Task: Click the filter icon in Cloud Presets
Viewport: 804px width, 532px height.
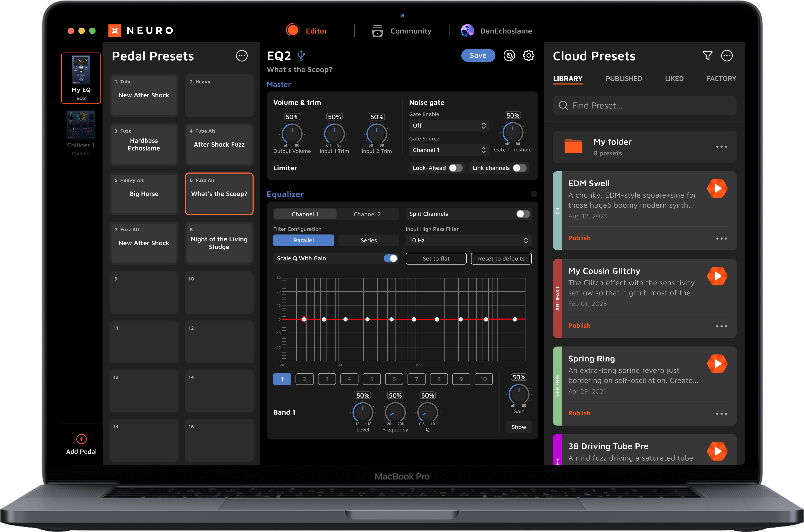Action: click(707, 56)
